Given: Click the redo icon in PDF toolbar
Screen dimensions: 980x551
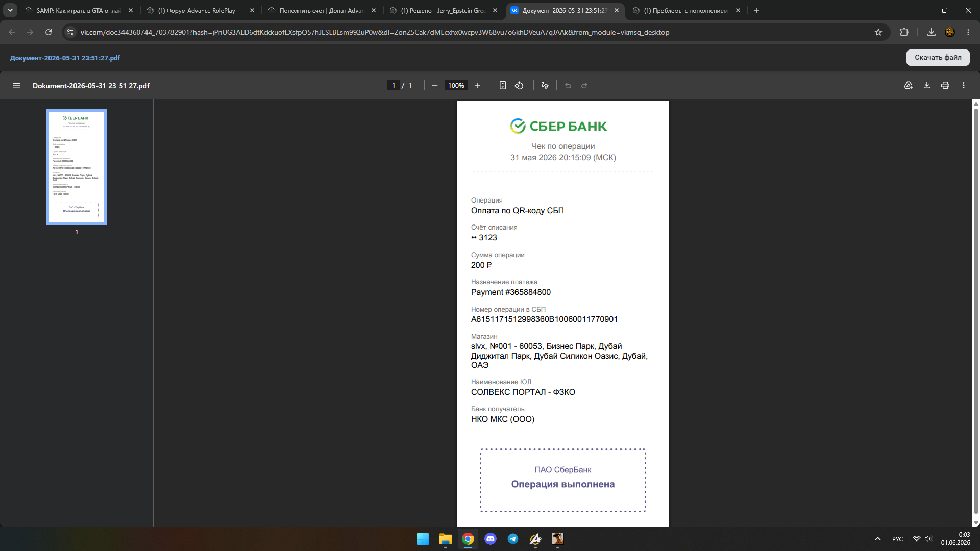Looking at the screenshot, I should tap(584, 86).
